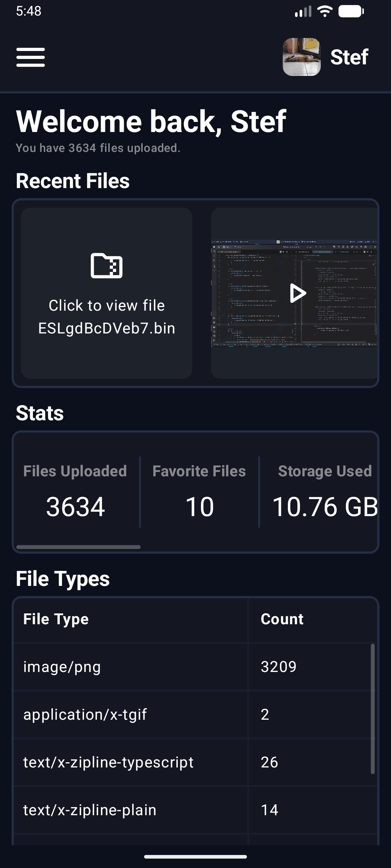391x868 pixels.
Task: Select the Storage Used stat card
Action: click(325, 492)
